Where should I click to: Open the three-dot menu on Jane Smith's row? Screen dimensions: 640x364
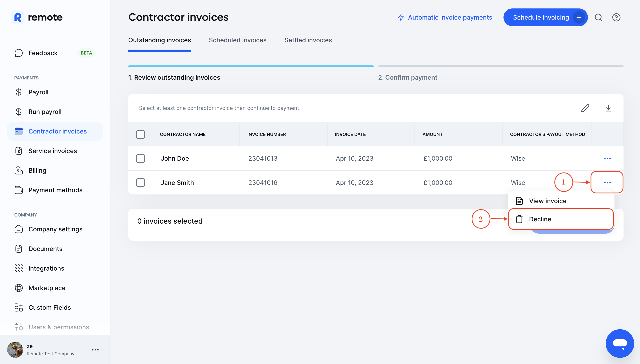[607, 182]
